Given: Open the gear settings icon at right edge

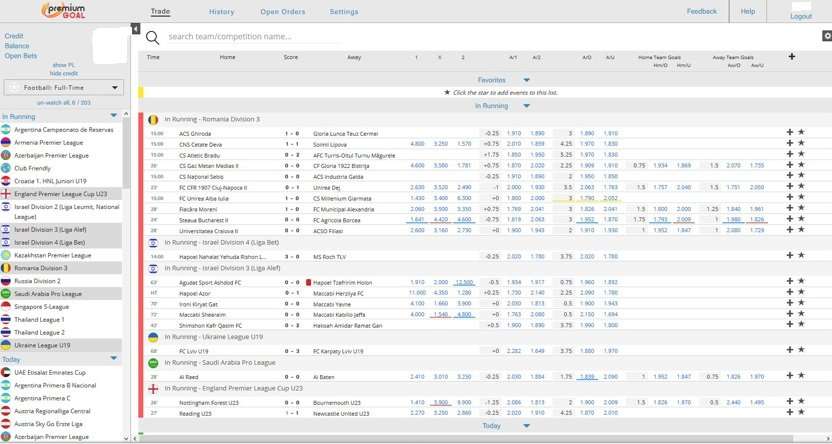Looking at the screenshot, I should (826, 36).
